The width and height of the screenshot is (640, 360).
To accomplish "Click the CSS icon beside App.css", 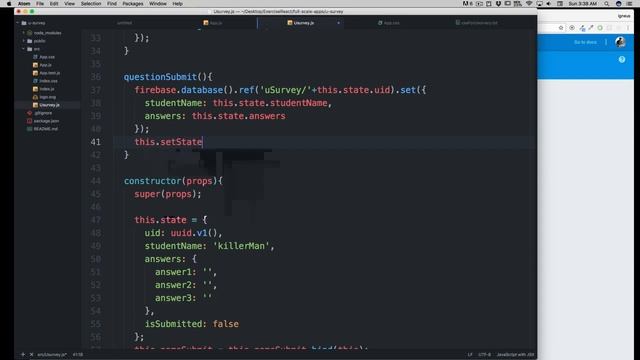I will 36,57.
